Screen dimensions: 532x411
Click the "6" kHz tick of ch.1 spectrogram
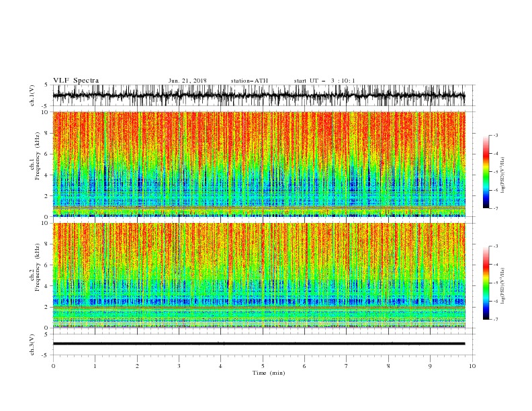[46, 154]
